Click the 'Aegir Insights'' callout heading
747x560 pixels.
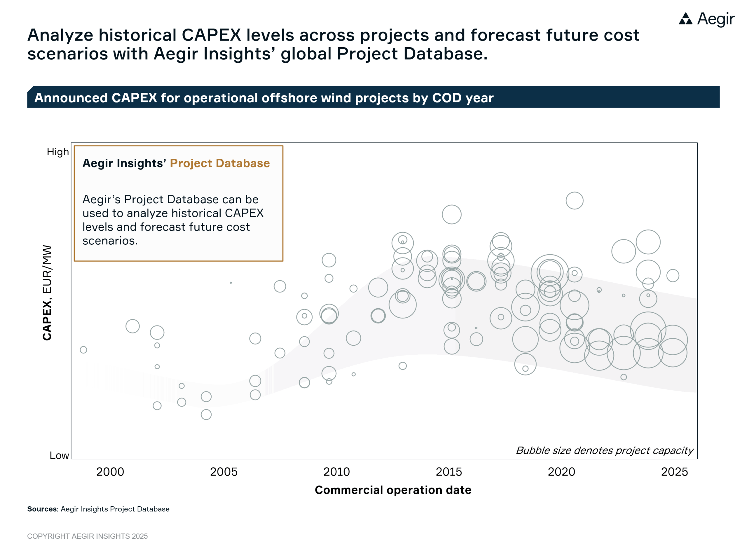[124, 163]
